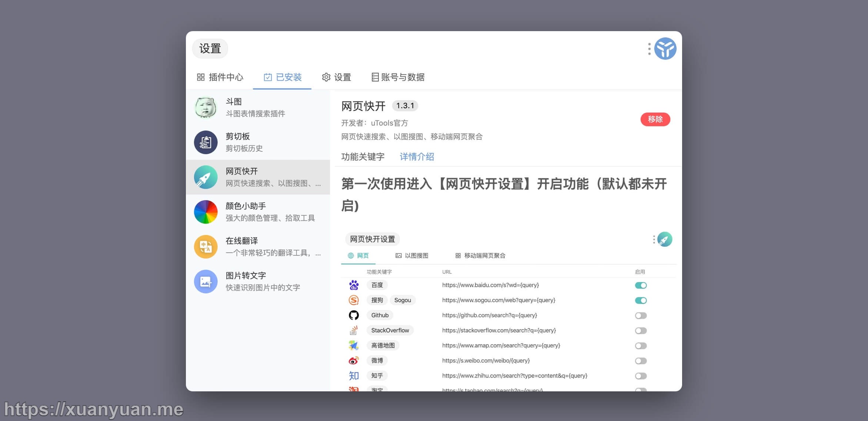Open the 账号与数据 tab
The image size is (868, 421).
(x=398, y=77)
